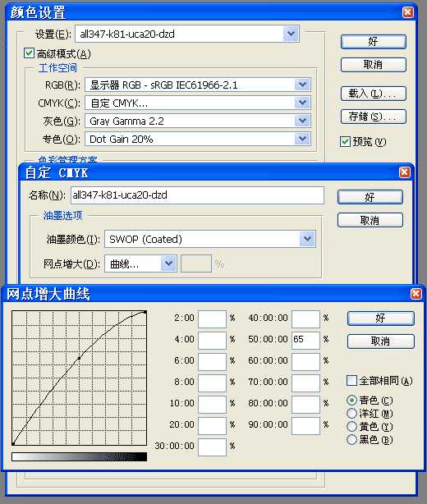Click the 载入 button
Viewport: 427px width, 504px height.
click(x=374, y=94)
